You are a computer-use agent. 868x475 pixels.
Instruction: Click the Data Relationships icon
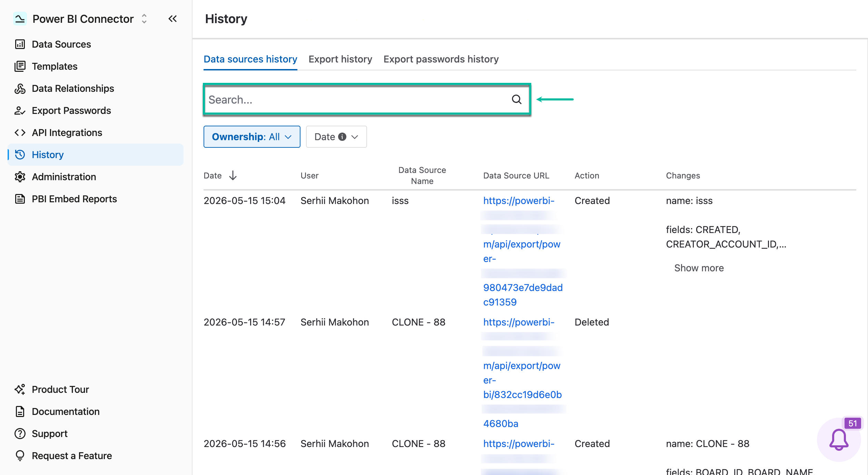coord(20,88)
